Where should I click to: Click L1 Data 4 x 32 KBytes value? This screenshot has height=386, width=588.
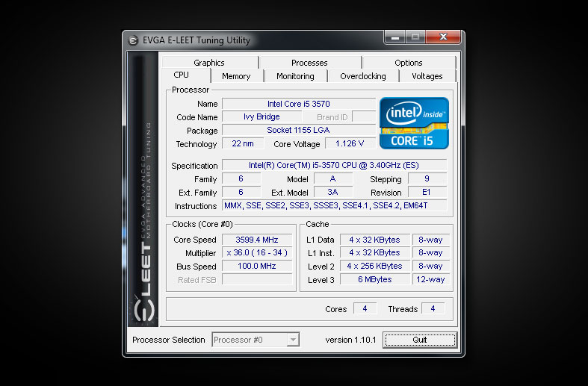tap(374, 240)
